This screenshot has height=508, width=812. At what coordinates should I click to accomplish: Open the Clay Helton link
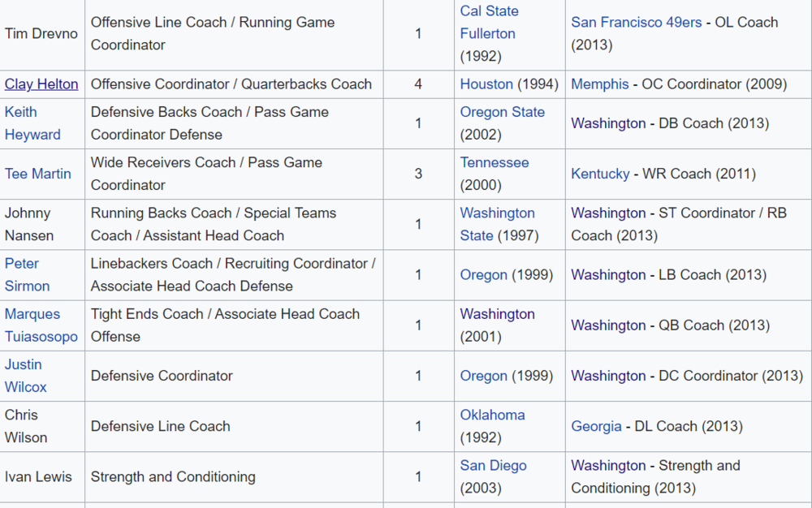[x=41, y=84]
